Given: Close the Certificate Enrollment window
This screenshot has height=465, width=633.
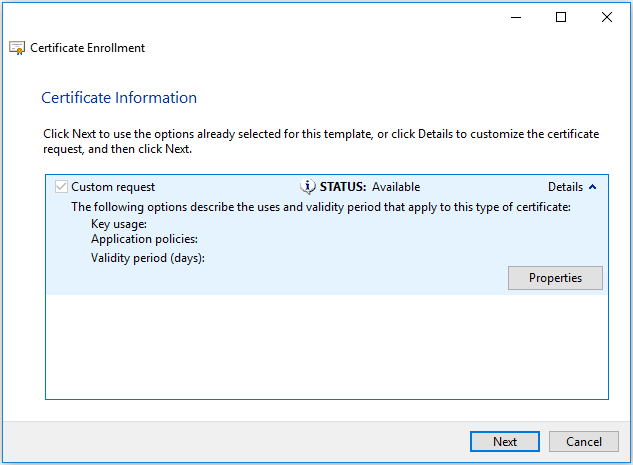Looking at the screenshot, I should pyautogui.click(x=606, y=17).
